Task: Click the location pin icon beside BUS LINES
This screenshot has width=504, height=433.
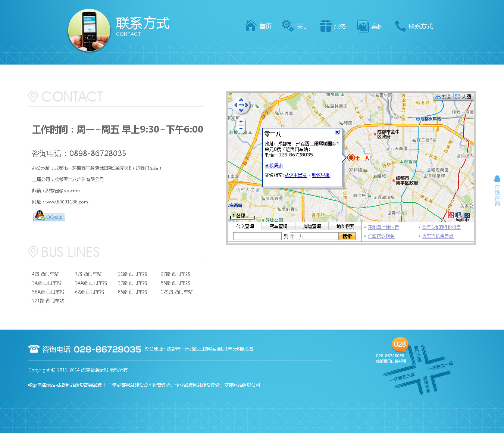Action: pyautogui.click(x=33, y=252)
